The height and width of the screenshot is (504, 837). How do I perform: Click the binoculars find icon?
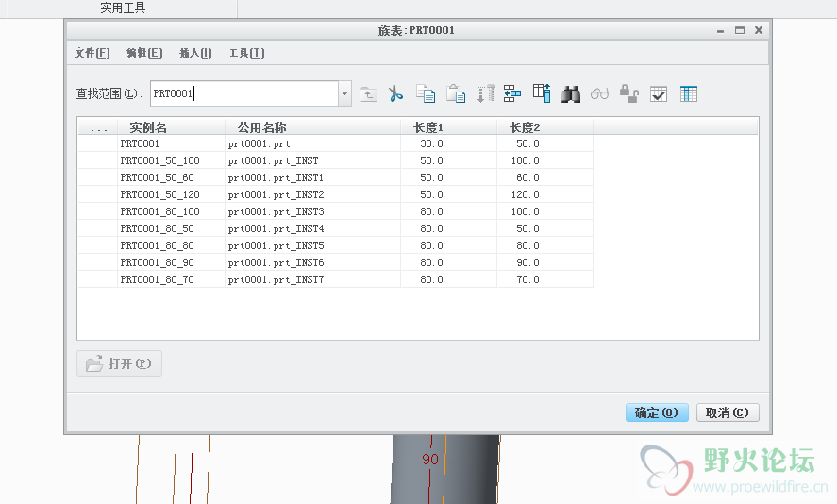pos(571,93)
